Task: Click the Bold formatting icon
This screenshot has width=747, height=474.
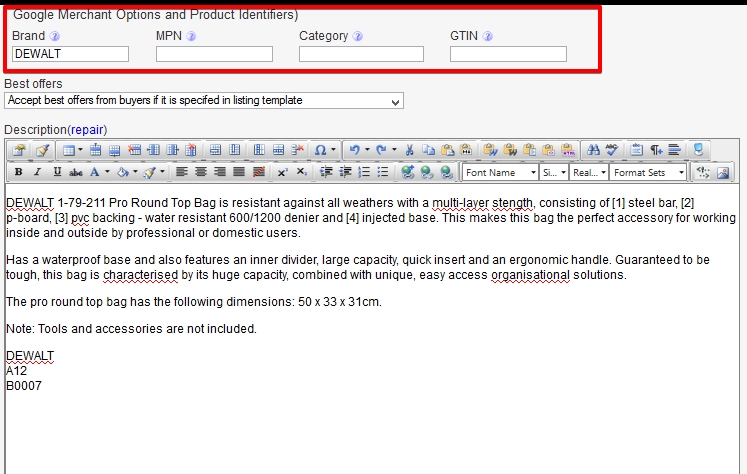Action: click(x=19, y=172)
